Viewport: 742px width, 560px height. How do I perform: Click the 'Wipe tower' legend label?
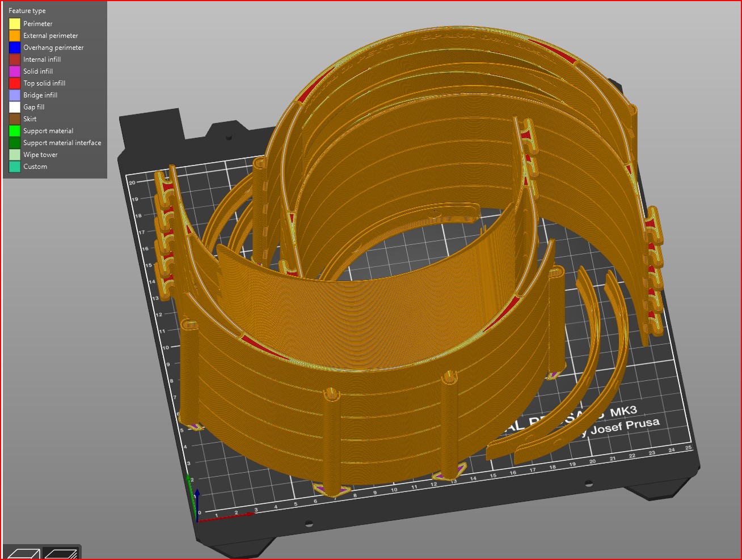click(40, 155)
